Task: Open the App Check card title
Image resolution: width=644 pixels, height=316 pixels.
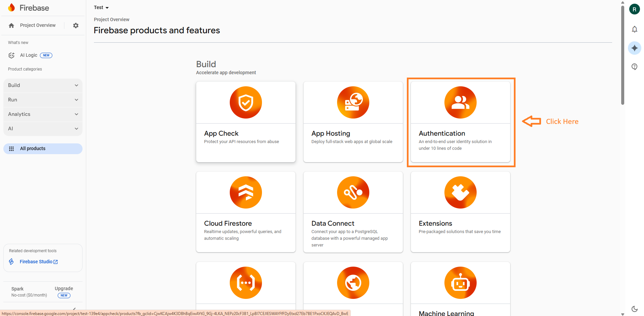Action: pyautogui.click(x=221, y=133)
